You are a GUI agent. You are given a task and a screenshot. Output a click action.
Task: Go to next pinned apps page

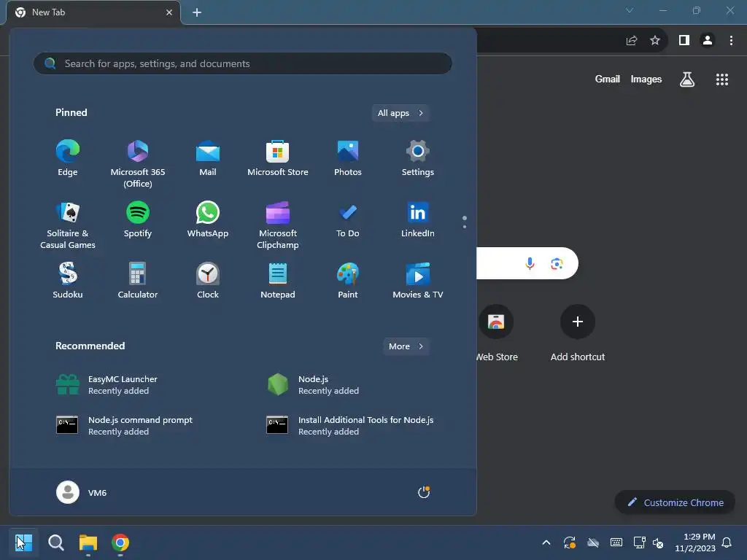pos(465,227)
